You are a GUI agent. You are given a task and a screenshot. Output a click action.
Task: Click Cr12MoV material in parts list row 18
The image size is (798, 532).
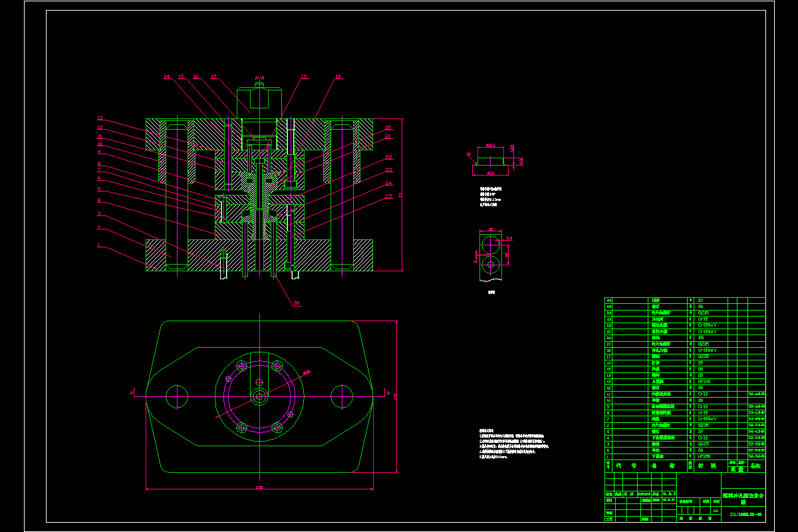click(x=708, y=350)
